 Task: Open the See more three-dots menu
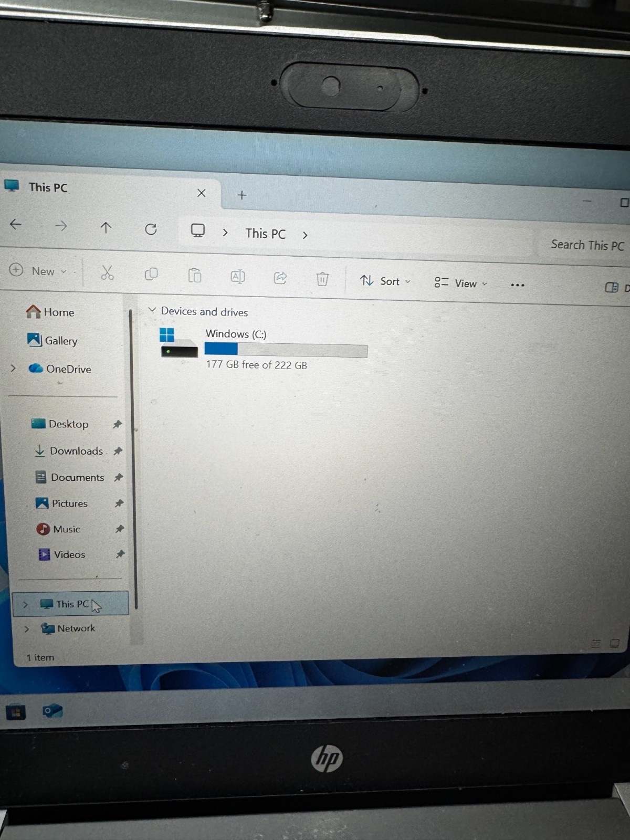(518, 285)
